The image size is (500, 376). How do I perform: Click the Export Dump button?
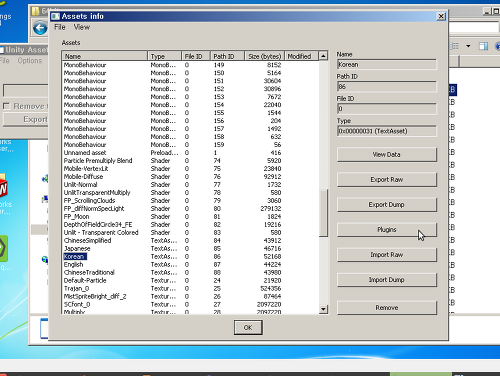tap(387, 205)
